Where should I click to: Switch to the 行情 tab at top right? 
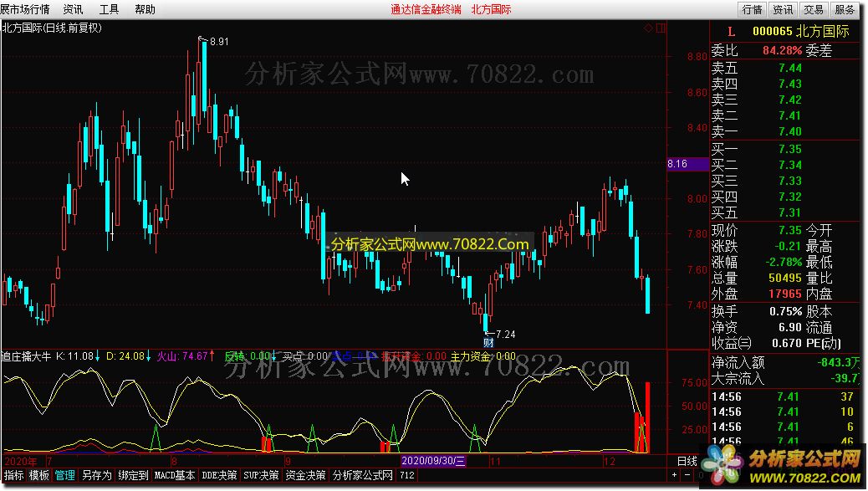coord(752,9)
